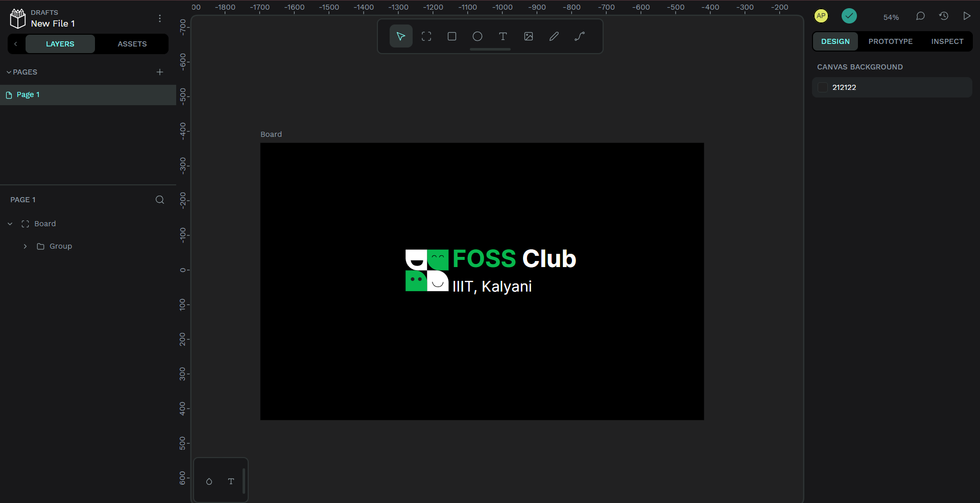
Task: Open the version history clock icon
Action: coord(944,16)
